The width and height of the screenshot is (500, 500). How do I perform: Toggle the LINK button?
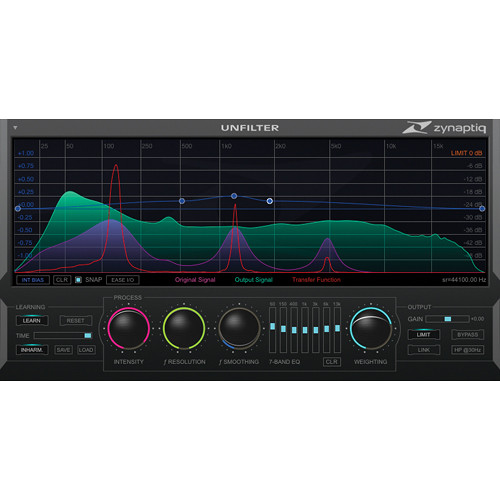pos(424,350)
